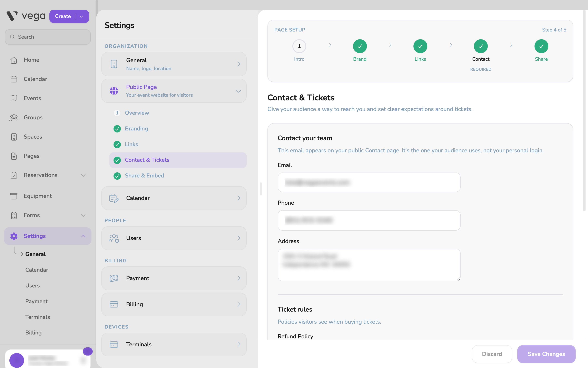This screenshot has height=368, width=588.
Task: Expand the Reservations sidebar menu
Action: 83,175
